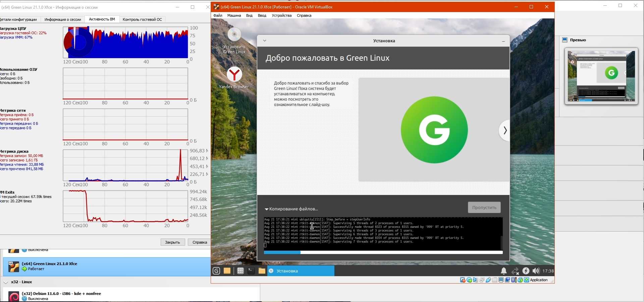The image size is (644, 302).
Task: Click the 17:38 clock in the guest panel
Action: click(548, 271)
